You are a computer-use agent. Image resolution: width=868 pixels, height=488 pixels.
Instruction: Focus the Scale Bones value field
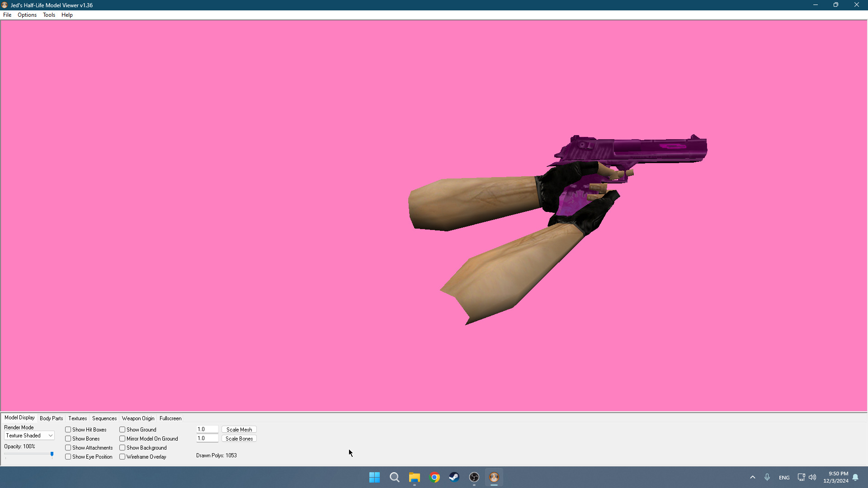[x=207, y=438]
